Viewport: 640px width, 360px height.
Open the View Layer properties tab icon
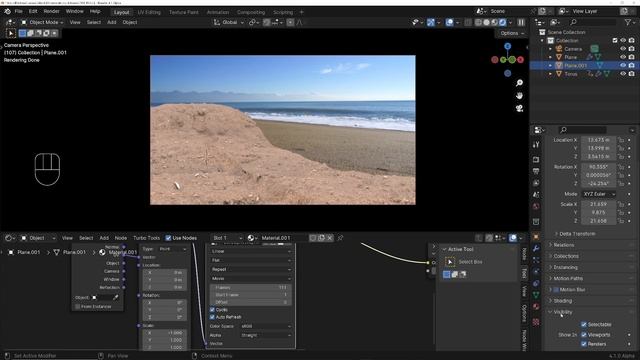(x=536, y=183)
